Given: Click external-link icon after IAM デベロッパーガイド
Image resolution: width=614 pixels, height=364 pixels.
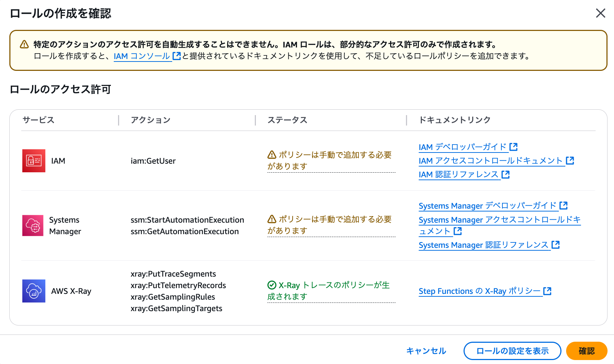Looking at the screenshot, I should pyautogui.click(x=514, y=147).
